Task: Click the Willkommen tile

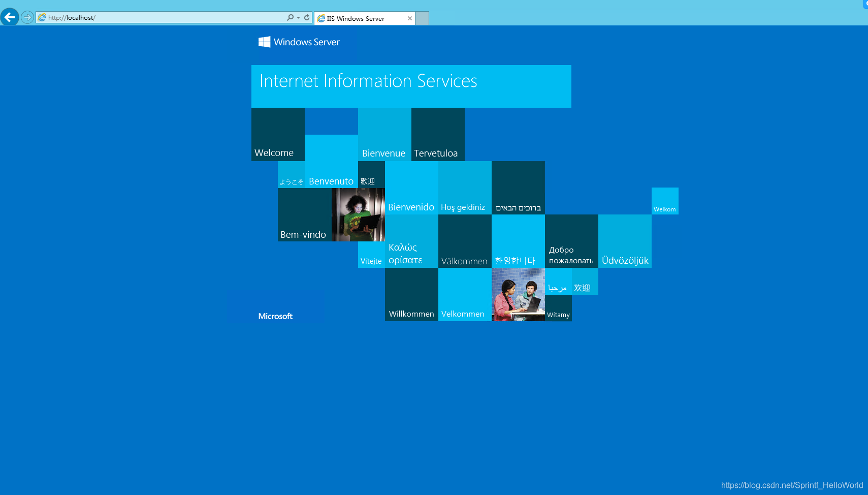Action: (411, 294)
